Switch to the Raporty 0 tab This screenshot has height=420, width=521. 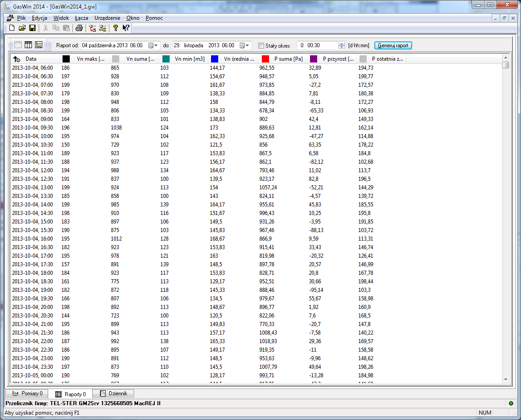[x=71, y=394]
